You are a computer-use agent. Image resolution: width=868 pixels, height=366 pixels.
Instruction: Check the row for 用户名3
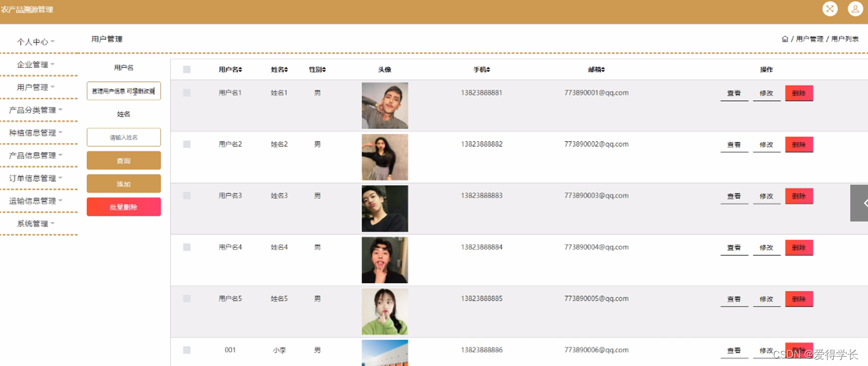point(187,196)
